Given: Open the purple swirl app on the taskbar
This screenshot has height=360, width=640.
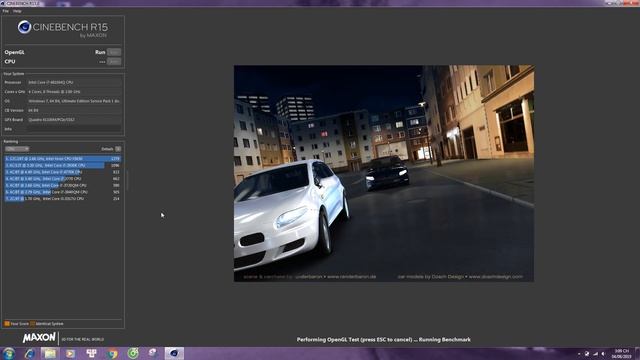Looking at the screenshot, I should tap(153, 353).
